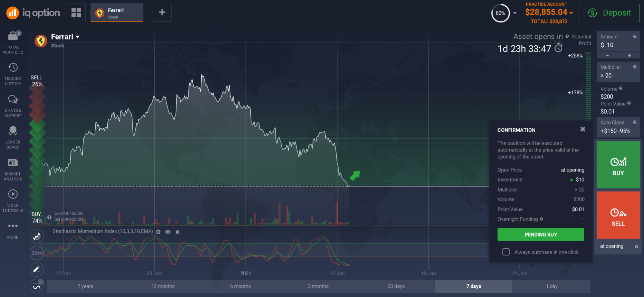Add a new asset tab with plus
The image size is (644, 297).
coord(162,12)
